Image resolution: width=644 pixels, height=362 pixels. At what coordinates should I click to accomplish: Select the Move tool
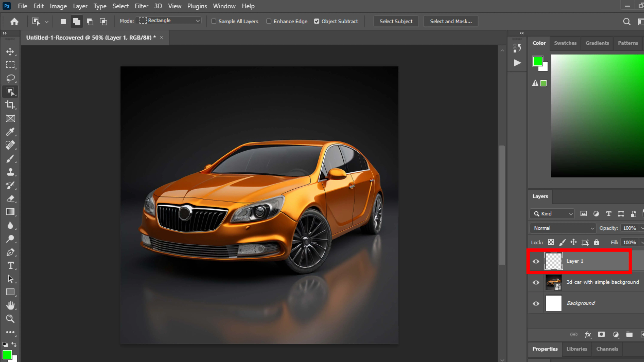(10, 52)
